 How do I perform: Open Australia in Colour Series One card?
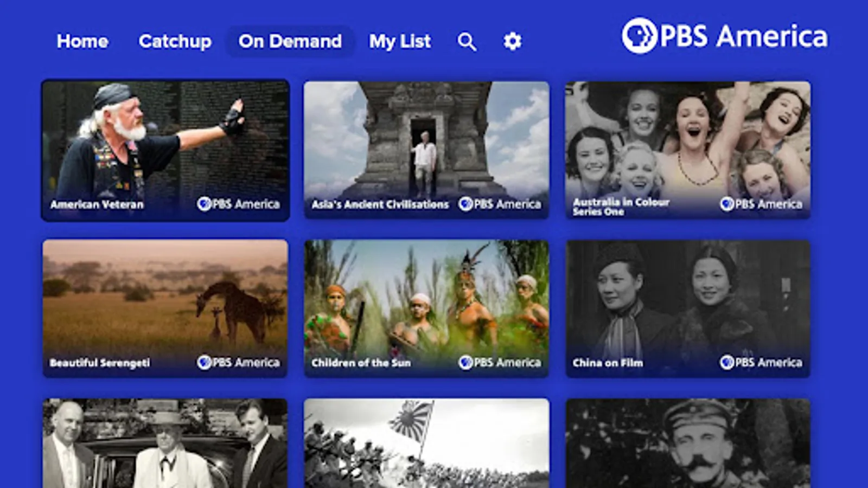[x=688, y=150]
